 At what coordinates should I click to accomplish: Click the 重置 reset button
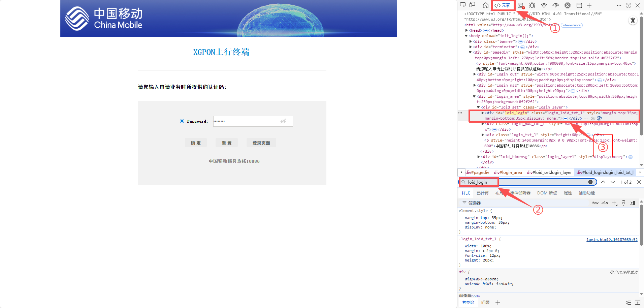(226, 143)
